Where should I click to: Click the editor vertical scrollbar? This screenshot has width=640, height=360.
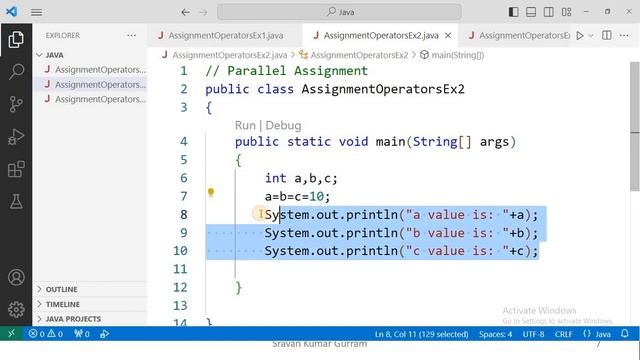pyautogui.click(x=635, y=127)
